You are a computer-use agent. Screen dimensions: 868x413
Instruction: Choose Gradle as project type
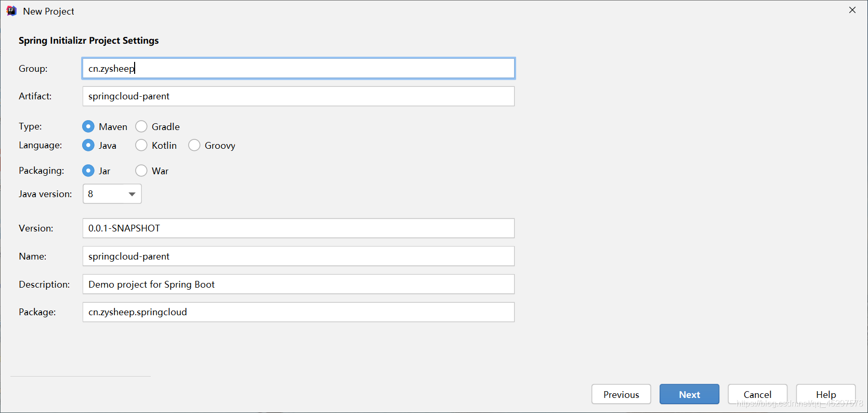point(141,126)
